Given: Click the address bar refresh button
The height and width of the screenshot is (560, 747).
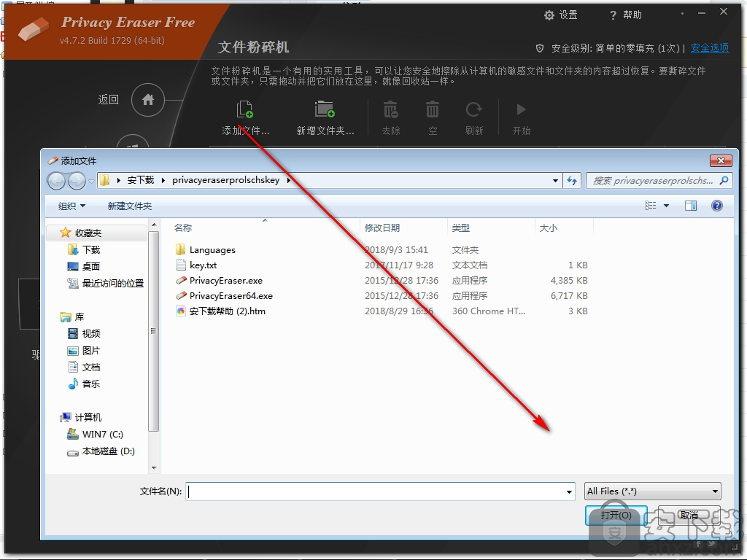Looking at the screenshot, I should [x=572, y=181].
